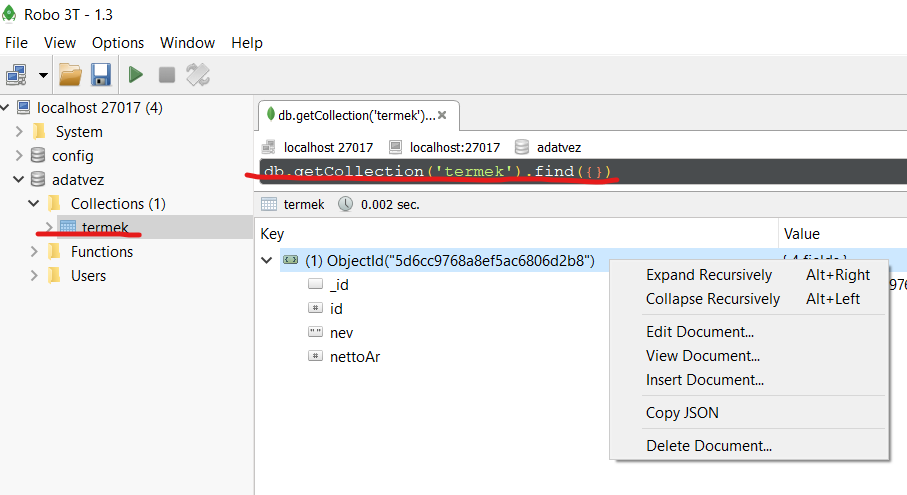Run query with green Execute icon
Image resolution: width=907 pixels, height=495 pixels.
coord(136,75)
